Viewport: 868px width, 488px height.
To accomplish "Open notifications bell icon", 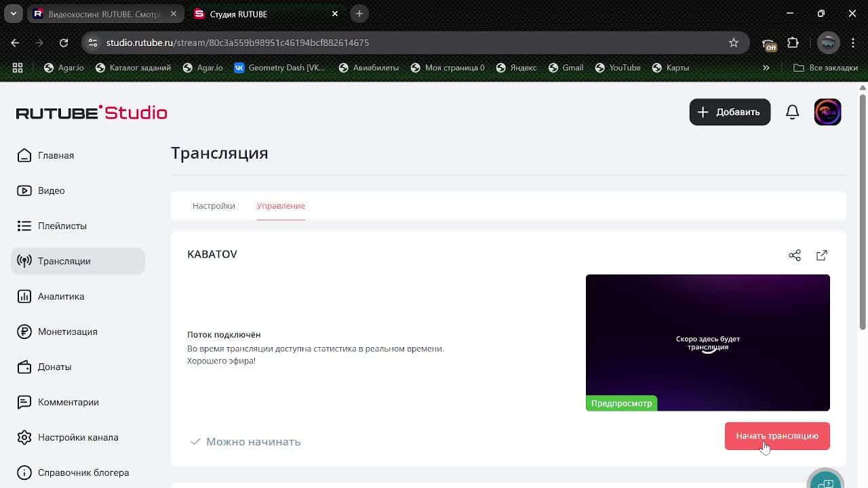I will 792,112.
